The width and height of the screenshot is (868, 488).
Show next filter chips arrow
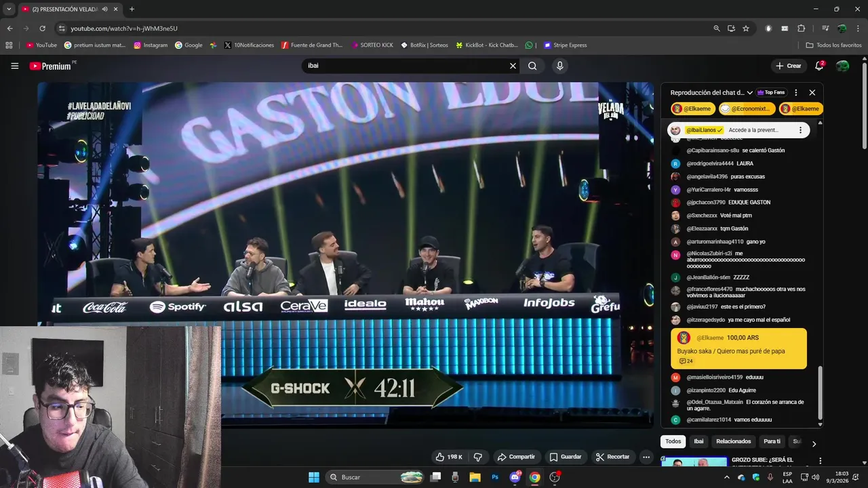tap(814, 443)
